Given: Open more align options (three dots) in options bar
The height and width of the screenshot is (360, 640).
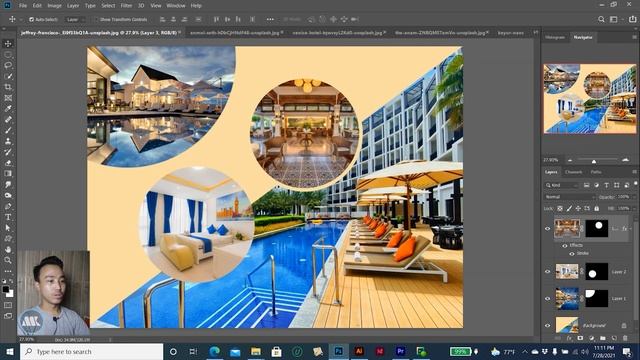Looking at the screenshot, I should tap(270, 19).
